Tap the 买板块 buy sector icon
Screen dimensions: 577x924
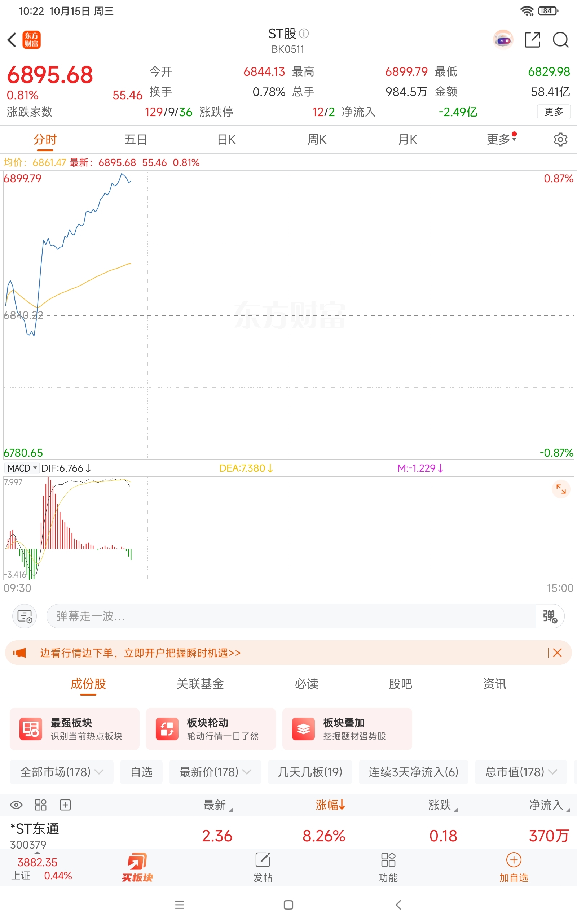pyautogui.click(x=137, y=867)
